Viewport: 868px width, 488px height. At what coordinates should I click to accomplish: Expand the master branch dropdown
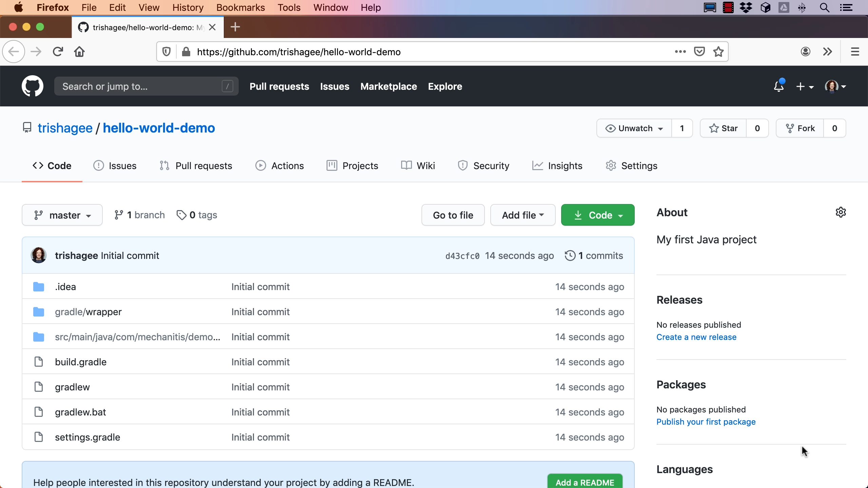tap(62, 215)
